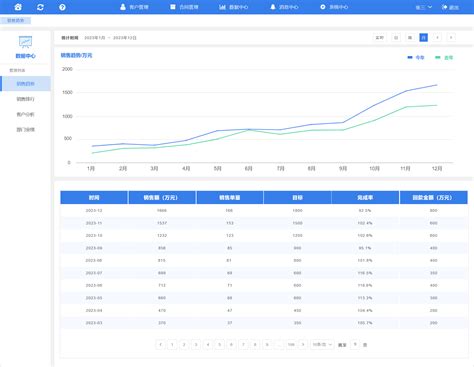This screenshot has height=367, width=474.
Task: Toggle the green 去年 legend series
Action: [x=444, y=57]
